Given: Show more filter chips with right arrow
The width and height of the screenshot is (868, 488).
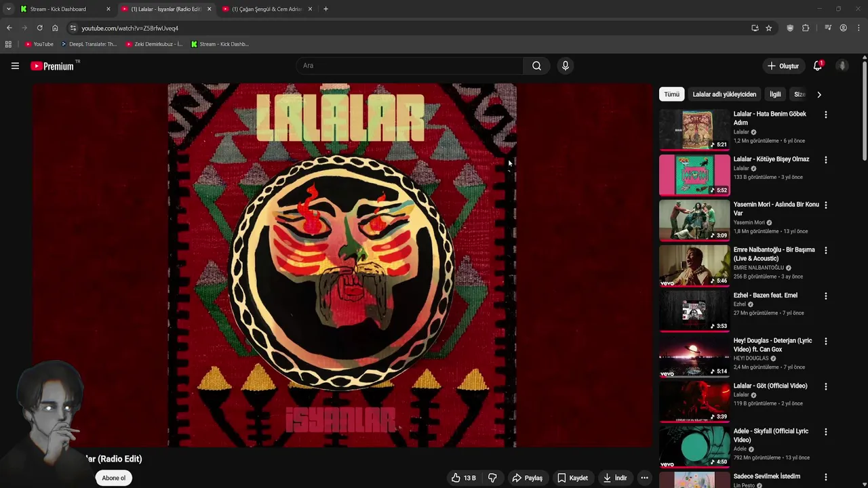Looking at the screenshot, I should pos(818,94).
